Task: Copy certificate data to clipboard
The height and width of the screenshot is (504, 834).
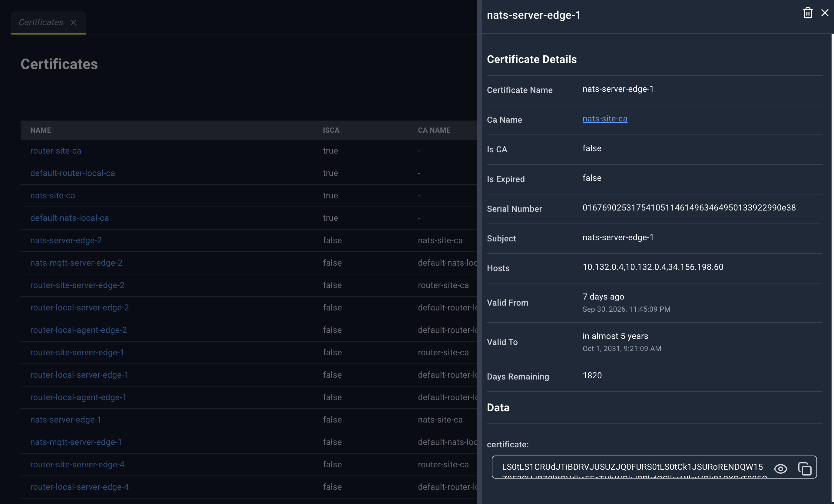Action: click(805, 469)
